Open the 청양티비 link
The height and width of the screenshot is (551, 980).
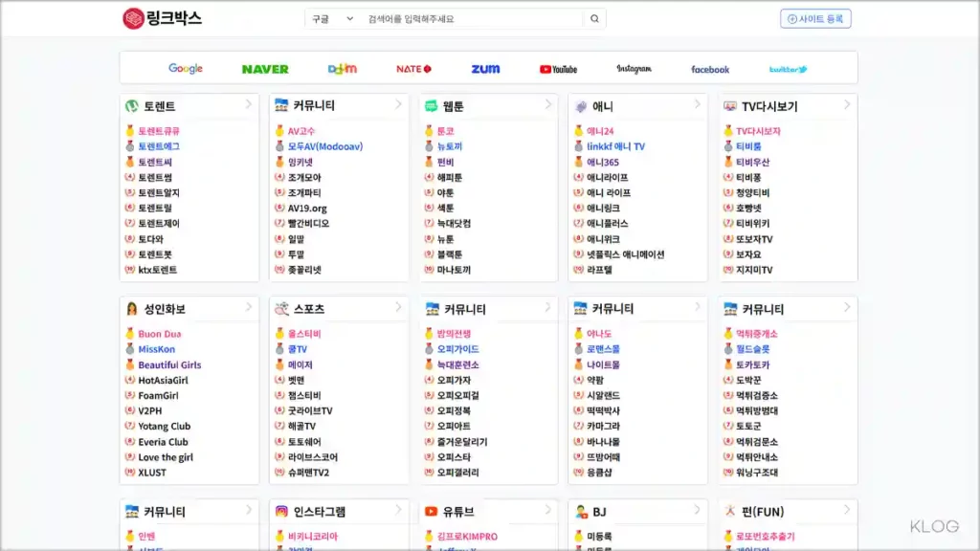(752, 192)
